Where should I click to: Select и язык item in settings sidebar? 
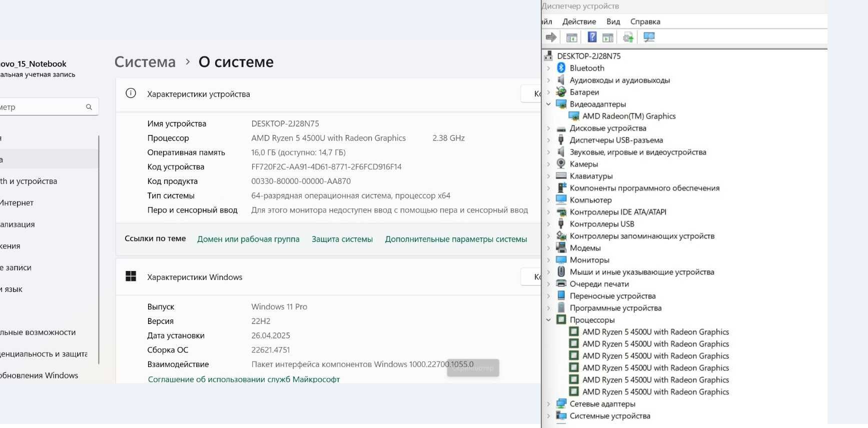pyautogui.click(x=11, y=289)
